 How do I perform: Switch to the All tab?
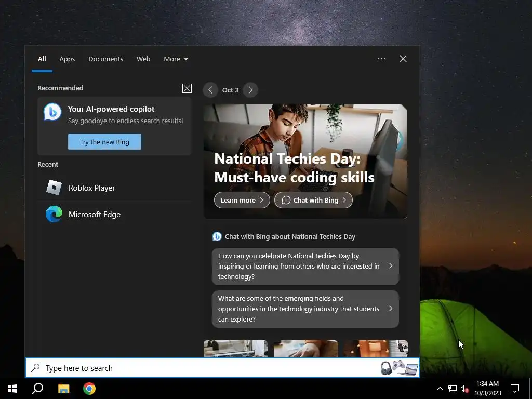coord(42,59)
